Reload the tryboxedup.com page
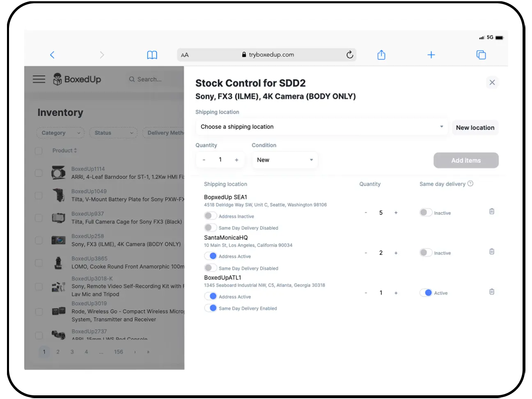Image resolution: width=532 pixels, height=399 pixels. [x=349, y=55]
